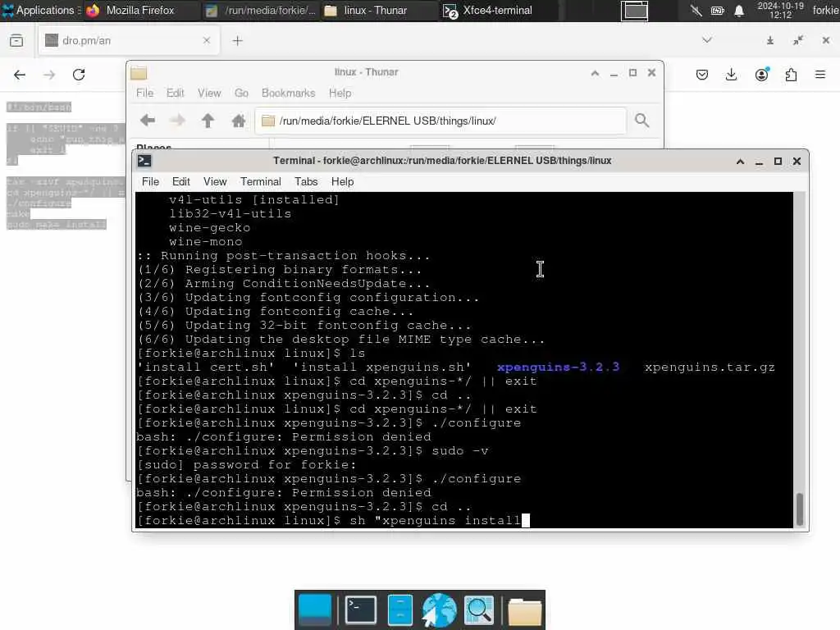
Task: Launch web browser globe from the dock
Action: (439, 609)
